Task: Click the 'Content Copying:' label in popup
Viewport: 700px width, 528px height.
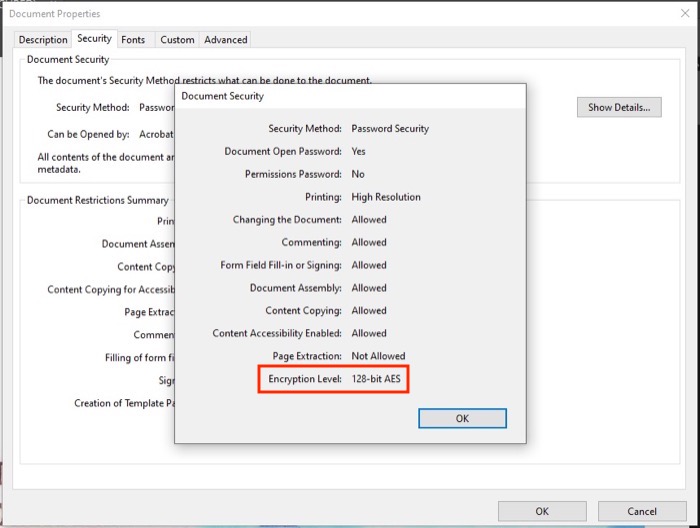Action: coord(304,311)
